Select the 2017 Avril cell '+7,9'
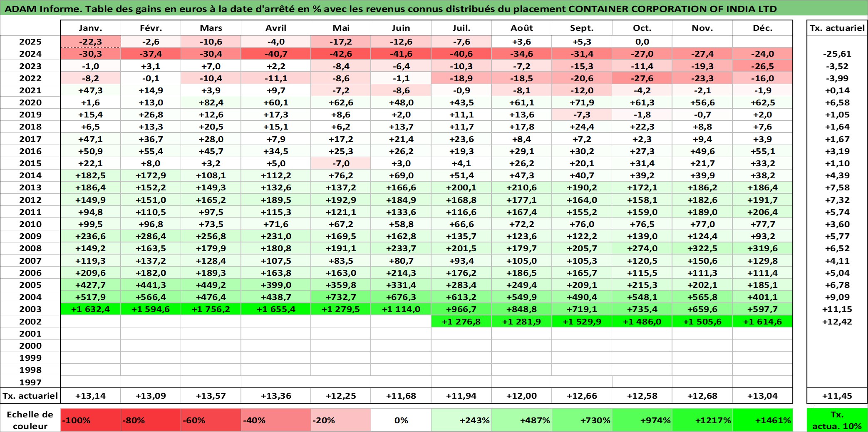 276,139
